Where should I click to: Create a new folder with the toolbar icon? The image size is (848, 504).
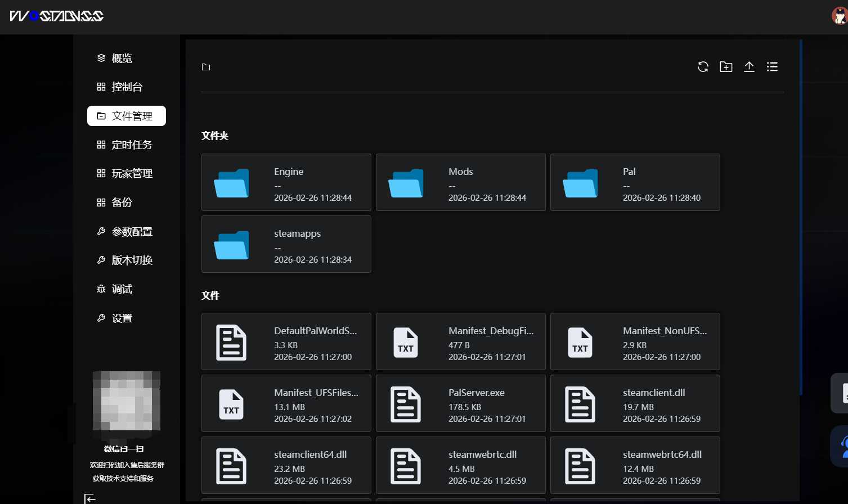coord(726,67)
